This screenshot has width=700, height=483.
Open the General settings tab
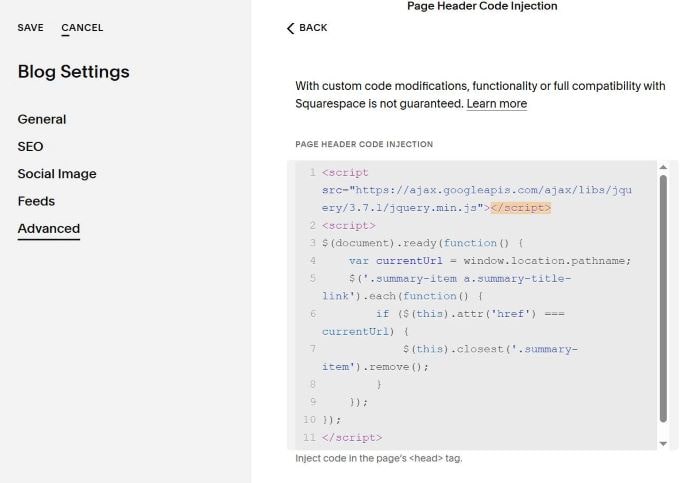42,119
